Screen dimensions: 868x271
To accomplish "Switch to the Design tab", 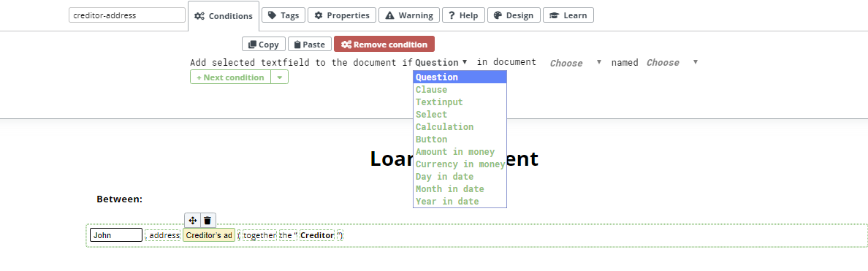I will point(514,15).
